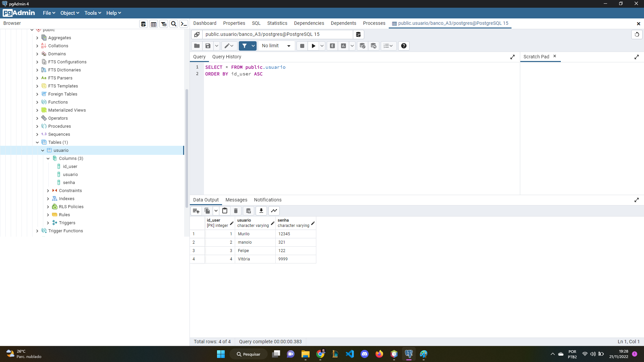Screen dimensions: 644x362
Task: Click the Explain Analyze icon
Action: (343, 46)
